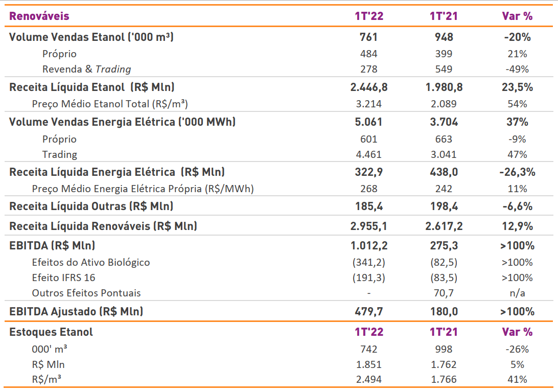Screen dimensions: 558x392
Task: Click the -9% variation cell
Action: pyautogui.click(x=517, y=139)
